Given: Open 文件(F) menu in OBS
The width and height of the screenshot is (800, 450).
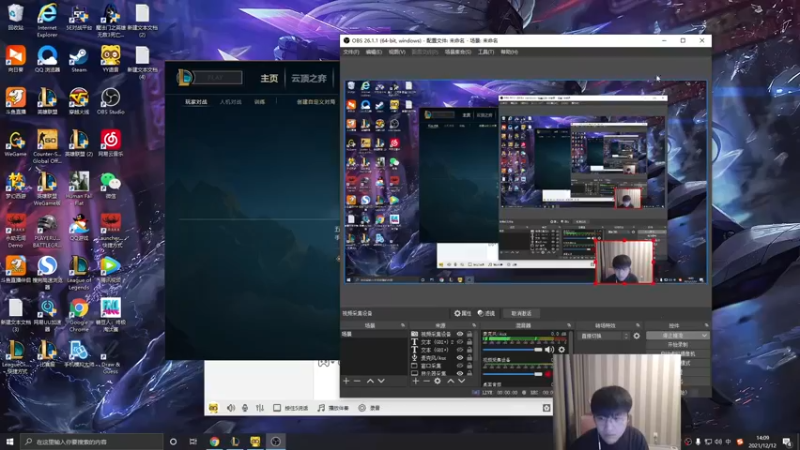Looking at the screenshot, I should tap(351, 52).
